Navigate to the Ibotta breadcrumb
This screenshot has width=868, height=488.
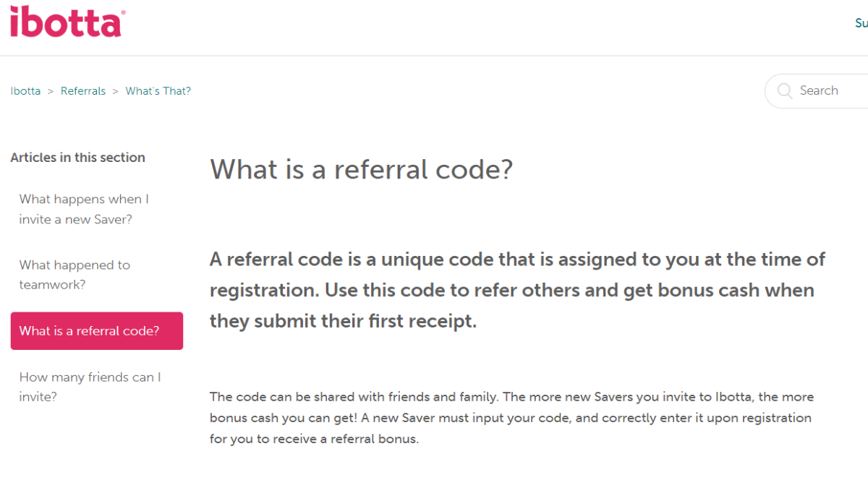pos(25,90)
